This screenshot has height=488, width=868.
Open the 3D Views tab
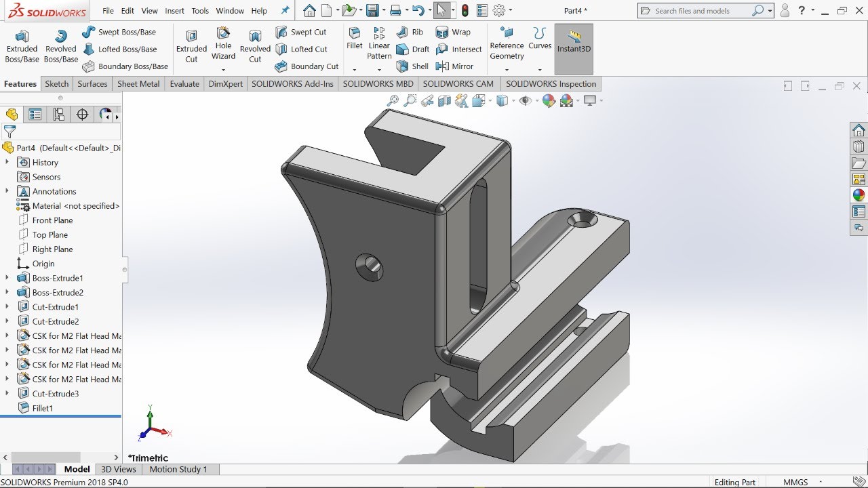click(x=119, y=469)
